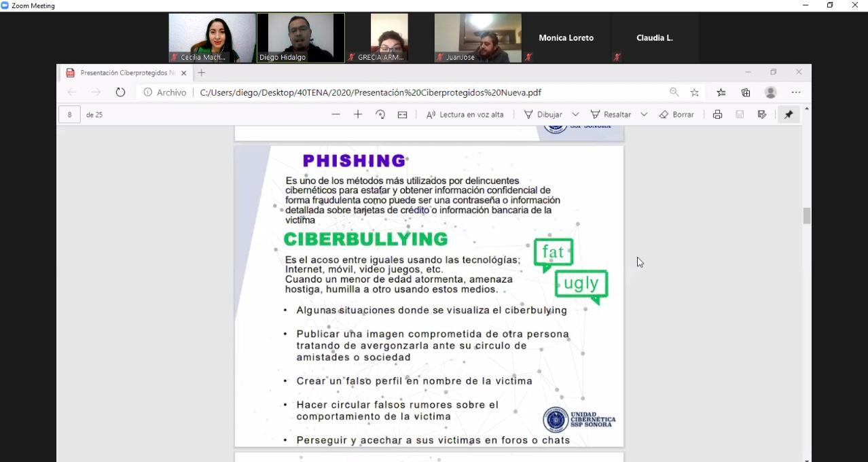The width and height of the screenshot is (868, 462).
Task: Open browser settings and more menu
Action: click(x=796, y=92)
